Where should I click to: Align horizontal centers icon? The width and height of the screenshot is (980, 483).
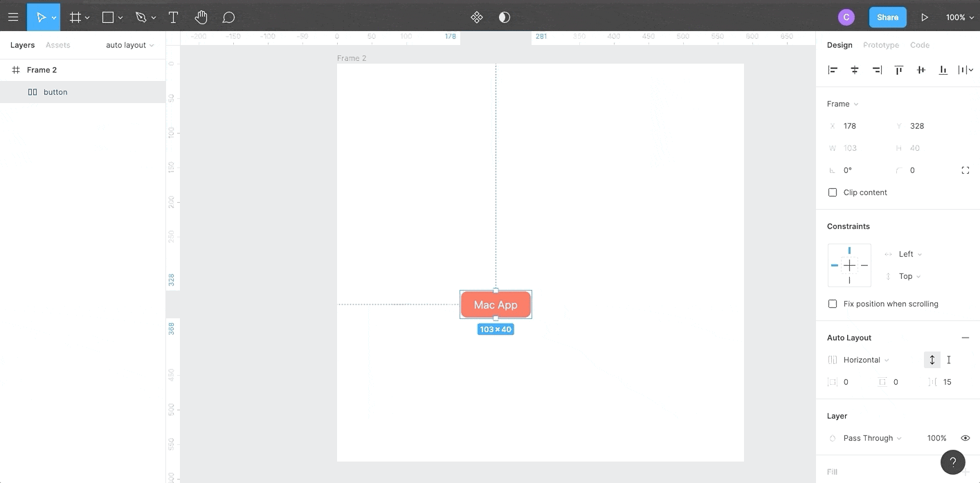point(855,70)
